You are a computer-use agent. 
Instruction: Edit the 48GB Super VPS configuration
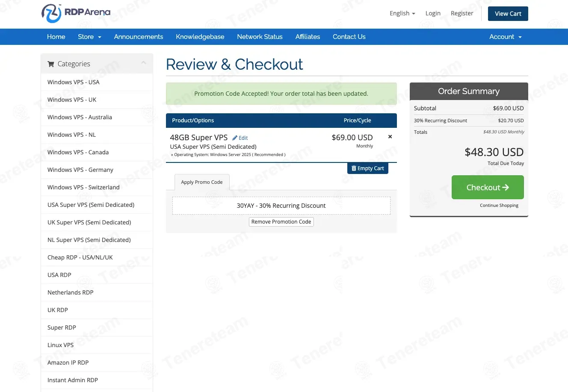click(240, 138)
